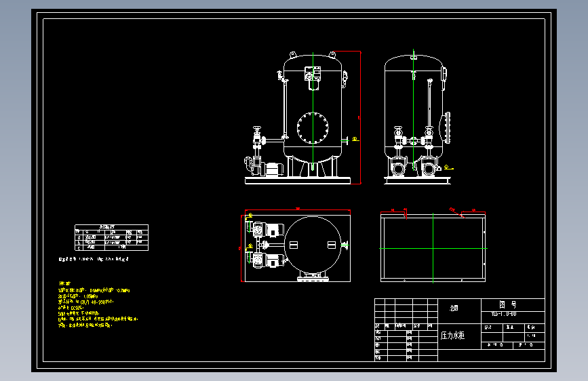Click the nozzle table header above the notes
Viewport: 588px width, 381px height.
pyautogui.click(x=106, y=227)
